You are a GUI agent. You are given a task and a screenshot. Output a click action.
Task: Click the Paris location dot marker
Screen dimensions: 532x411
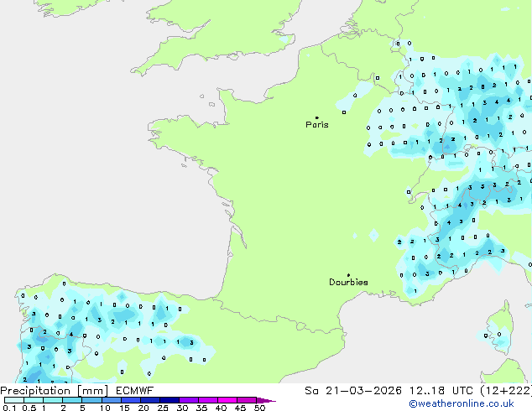click(317, 117)
